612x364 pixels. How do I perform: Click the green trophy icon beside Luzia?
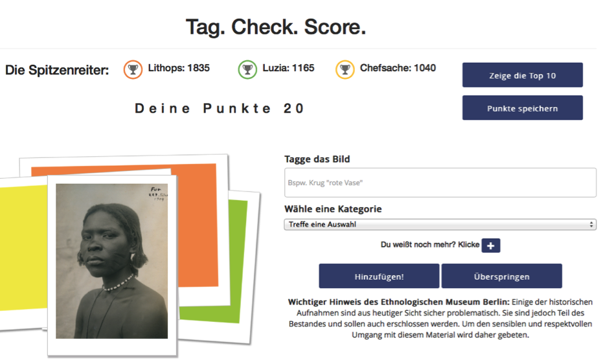[x=247, y=69]
